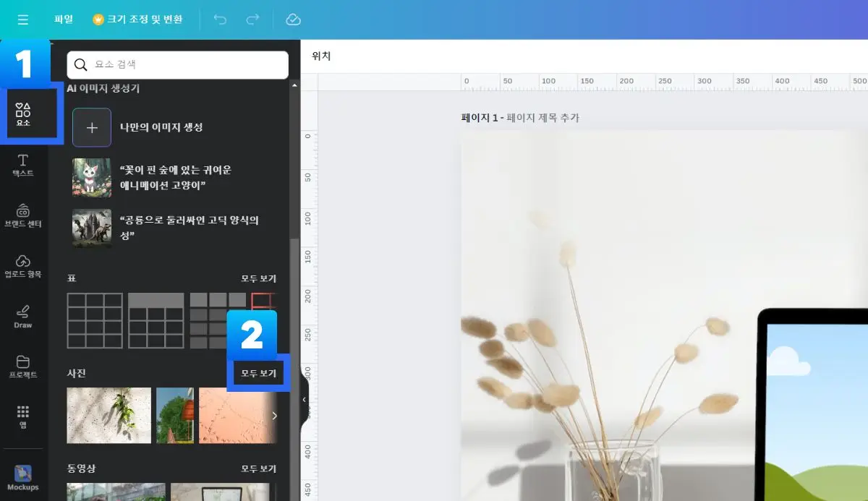Open the 파일 menu

pyautogui.click(x=64, y=20)
